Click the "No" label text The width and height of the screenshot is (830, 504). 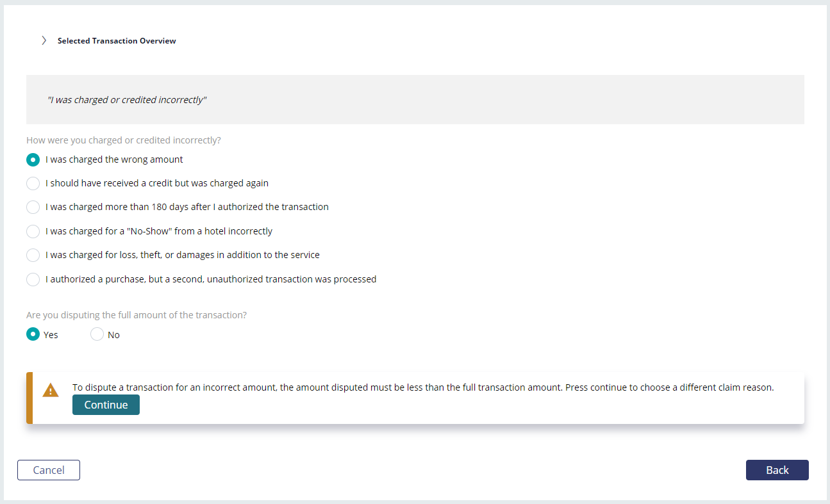coord(113,335)
